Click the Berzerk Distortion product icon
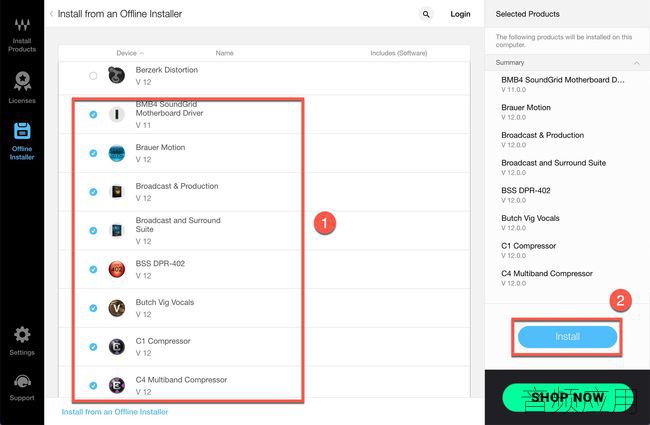650x425 pixels. 116,75
